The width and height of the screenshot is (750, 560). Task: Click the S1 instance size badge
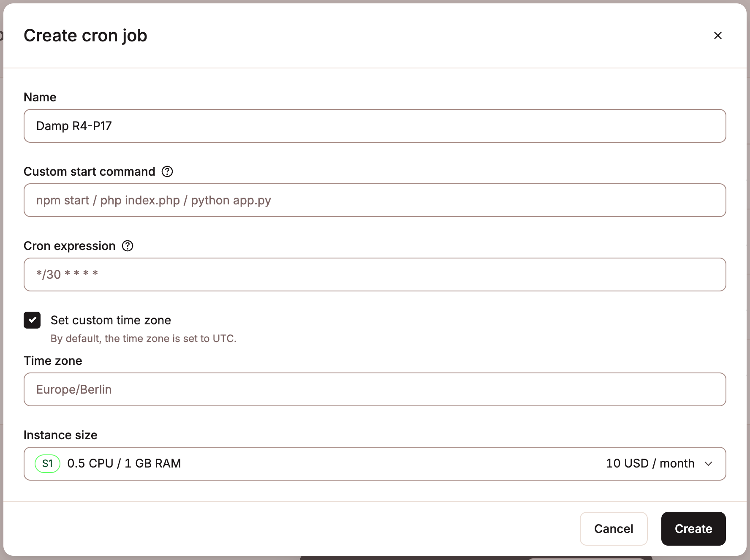tap(47, 463)
